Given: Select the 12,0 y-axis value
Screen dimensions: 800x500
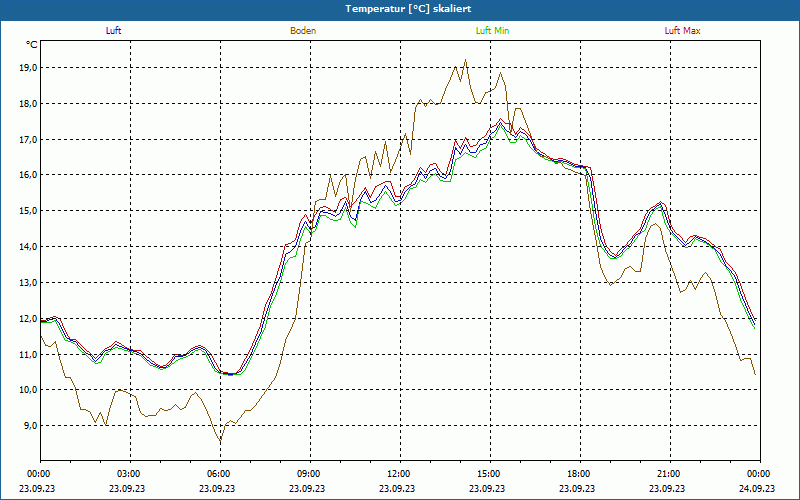Looking at the screenshot, I should [x=28, y=318].
